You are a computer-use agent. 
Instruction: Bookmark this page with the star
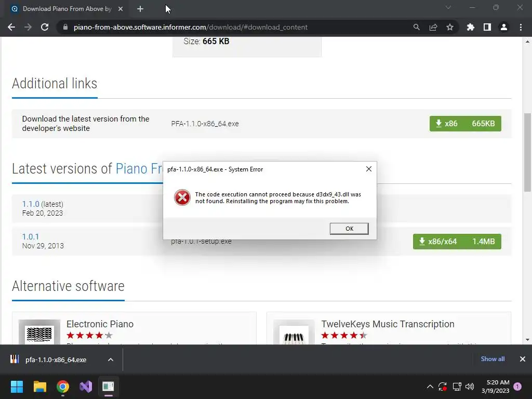click(450, 27)
